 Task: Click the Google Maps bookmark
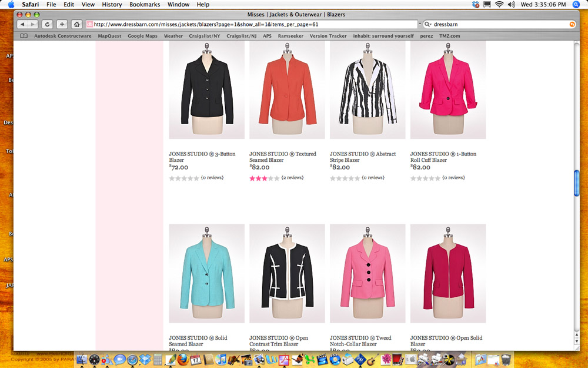click(142, 36)
